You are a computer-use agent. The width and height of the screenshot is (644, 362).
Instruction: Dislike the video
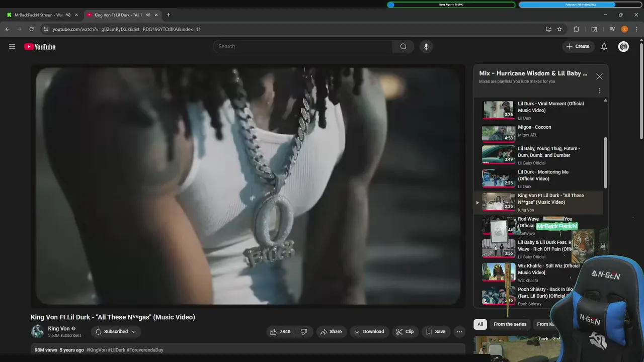(304, 332)
